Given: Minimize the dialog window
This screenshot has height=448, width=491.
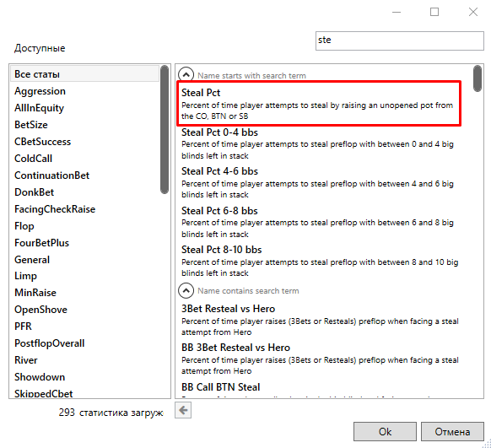Looking at the screenshot, I should (x=397, y=12).
